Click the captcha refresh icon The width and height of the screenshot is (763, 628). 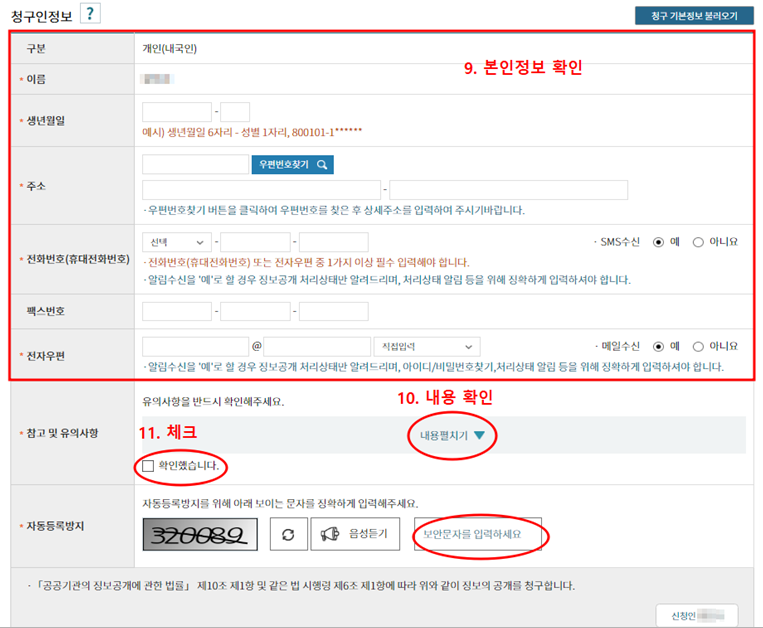coord(288,535)
